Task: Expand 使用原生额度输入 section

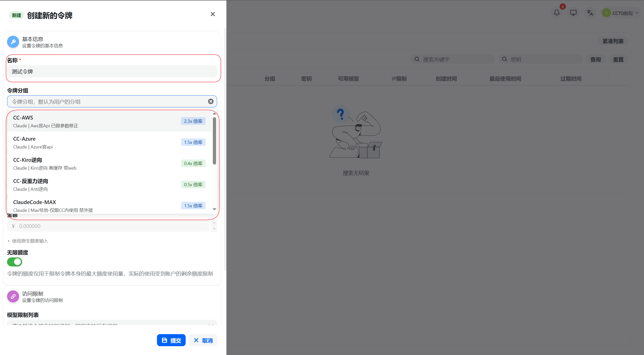Action: tap(30, 241)
